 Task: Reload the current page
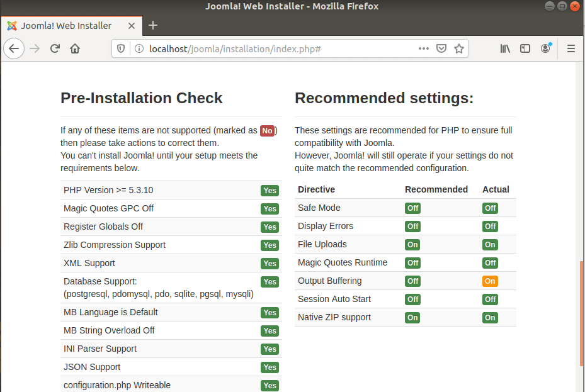click(55, 48)
